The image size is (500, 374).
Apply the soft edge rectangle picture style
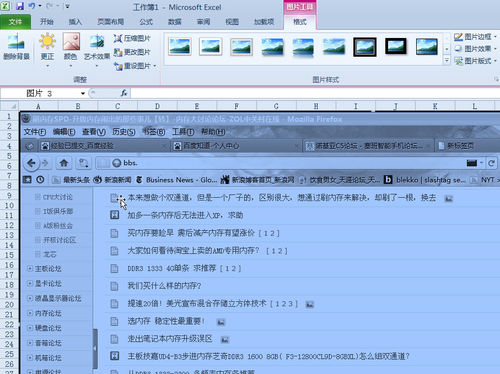[x=334, y=46]
